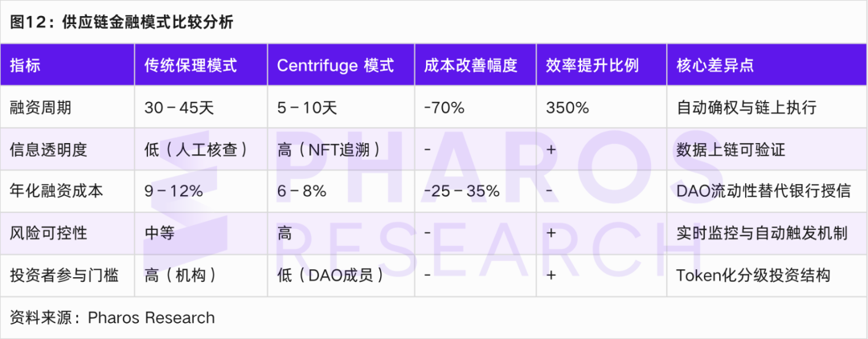Select the -25－35% cell
This screenshot has width=868, height=339.
tap(462, 191)
